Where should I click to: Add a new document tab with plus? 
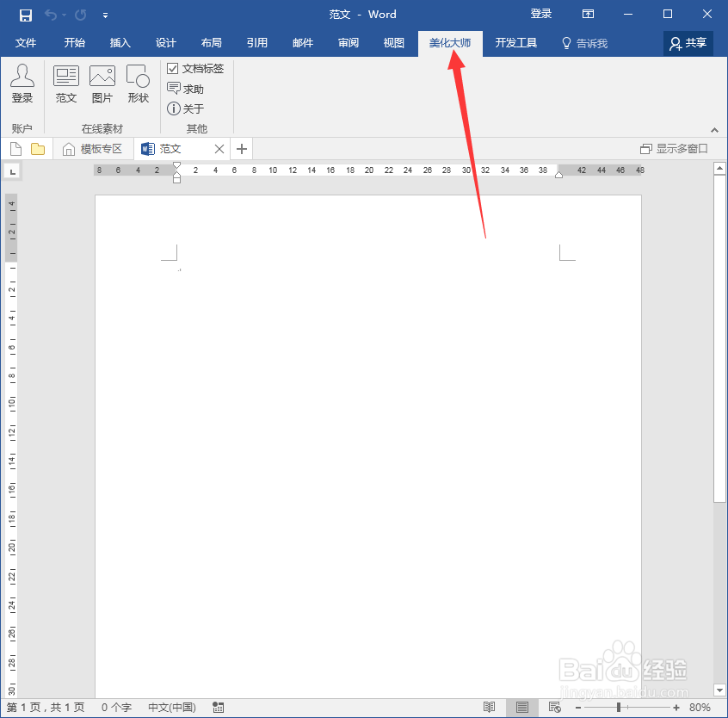click(x=242, y=149)
